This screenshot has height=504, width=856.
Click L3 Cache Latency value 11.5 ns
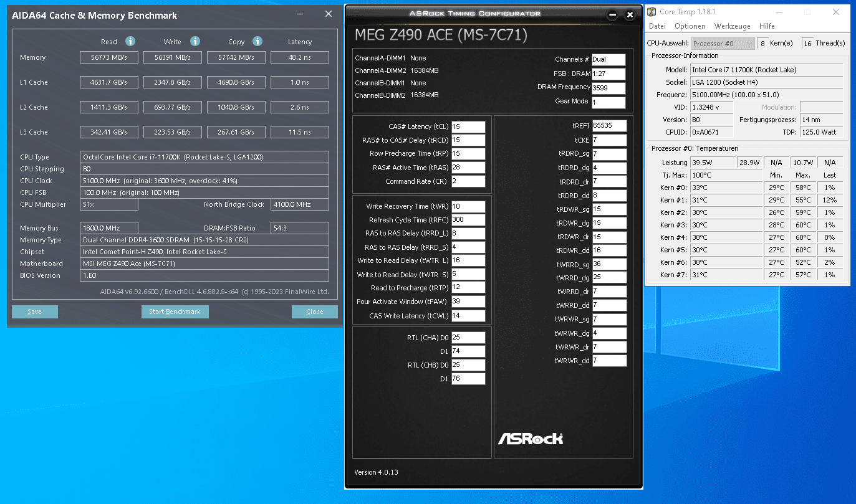click(x=300, y=132)
